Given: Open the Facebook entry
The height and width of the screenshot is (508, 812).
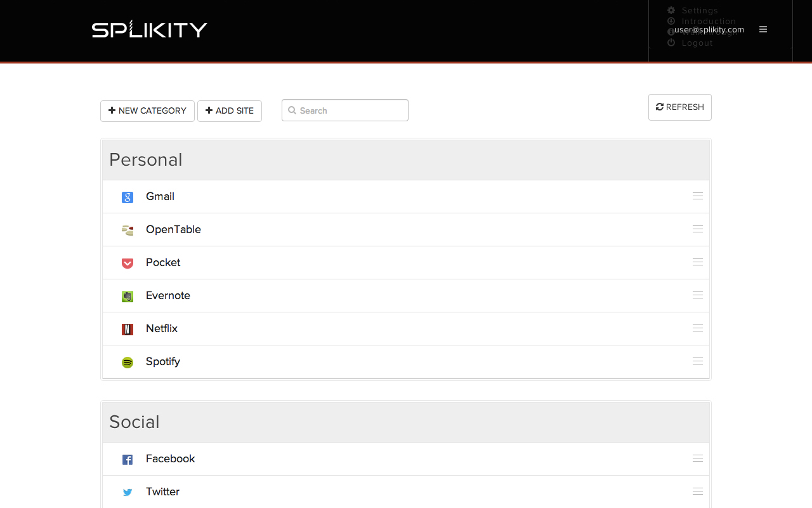Looking at the screenshot, I should pos(170,459).
